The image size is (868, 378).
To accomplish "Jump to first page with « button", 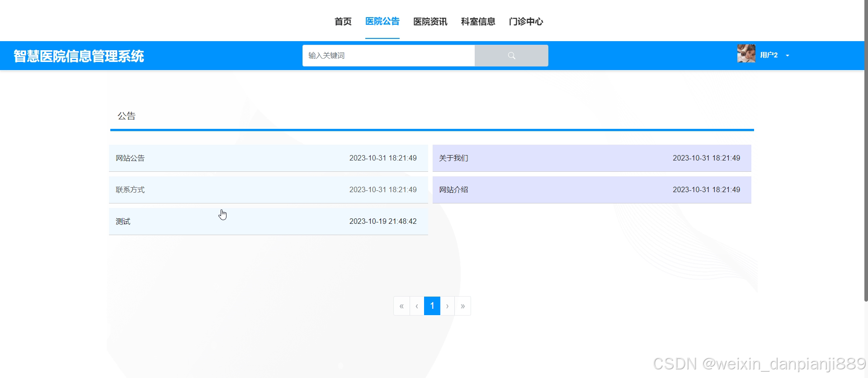I will tap(401, 306).
